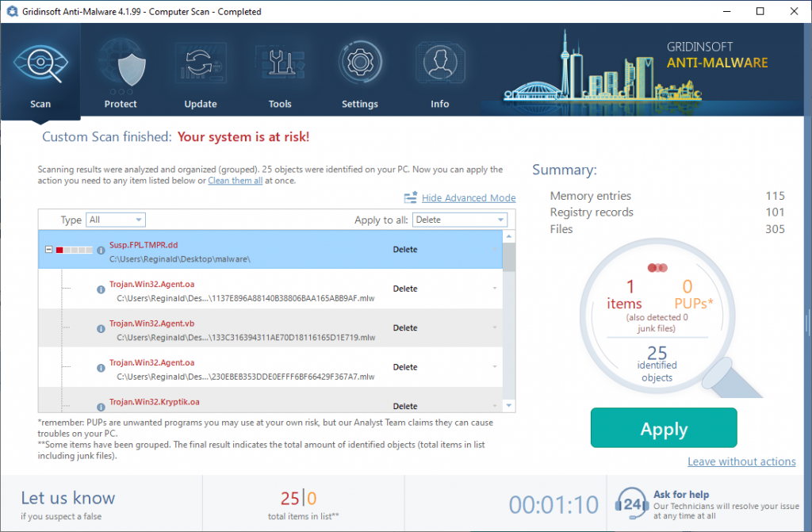This screenshot has height=532, width=812.
Task: Click the 24-hour Ask for help icon
Action: 630,503
